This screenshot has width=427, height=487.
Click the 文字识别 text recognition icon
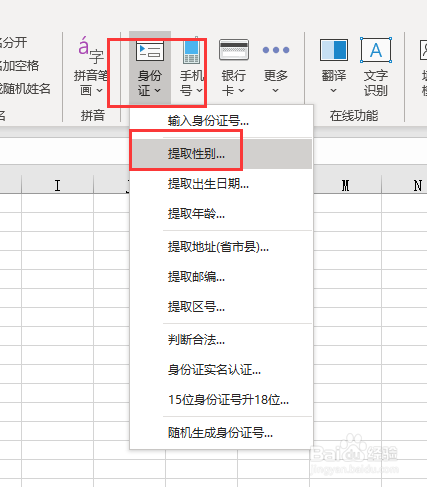pyautogui.click(x=376, y=50)
